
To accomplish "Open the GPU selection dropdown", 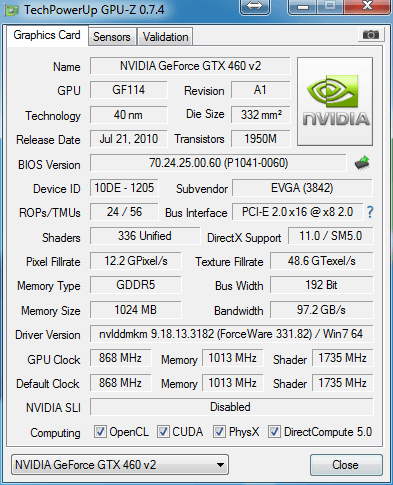I will click(120, 464).
